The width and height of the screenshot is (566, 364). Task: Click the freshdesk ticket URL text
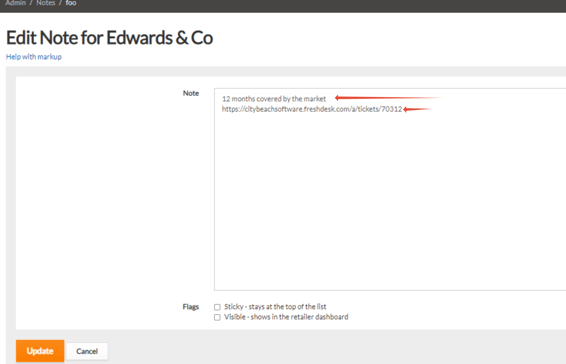tap(312, 109)
